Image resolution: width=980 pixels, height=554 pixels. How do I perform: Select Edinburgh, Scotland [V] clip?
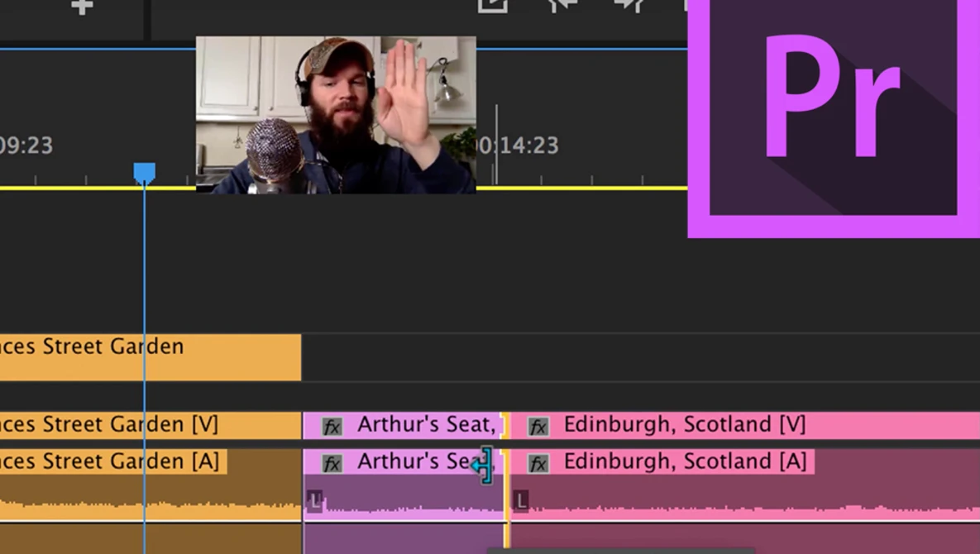tap(745, 425)
